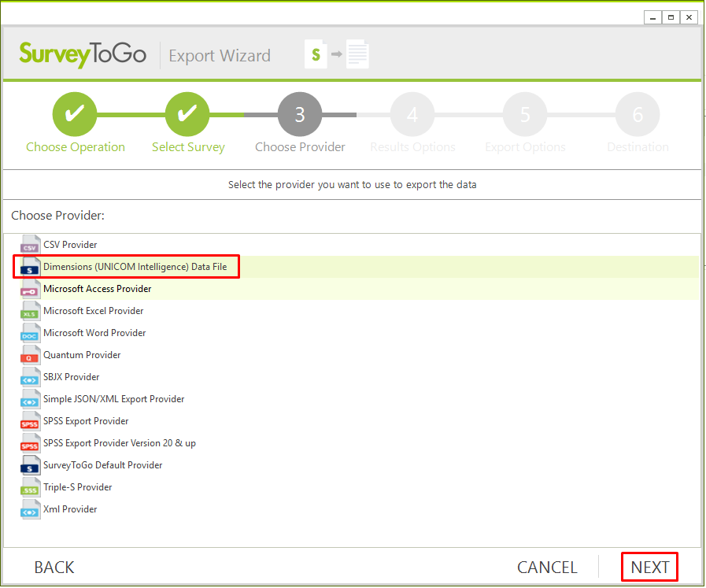Click the SBJX Provider icon
This screenshot has height=588, width=706.
tap(30, 377)
